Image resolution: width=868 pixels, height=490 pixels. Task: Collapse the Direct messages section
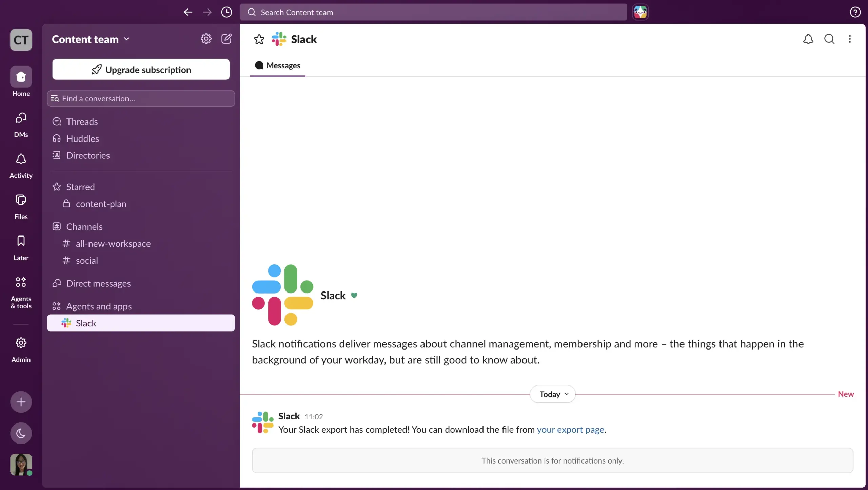tap(98, 283)
